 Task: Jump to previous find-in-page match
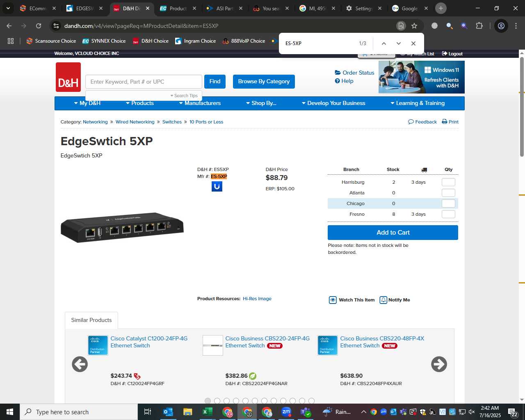(384, 43)
